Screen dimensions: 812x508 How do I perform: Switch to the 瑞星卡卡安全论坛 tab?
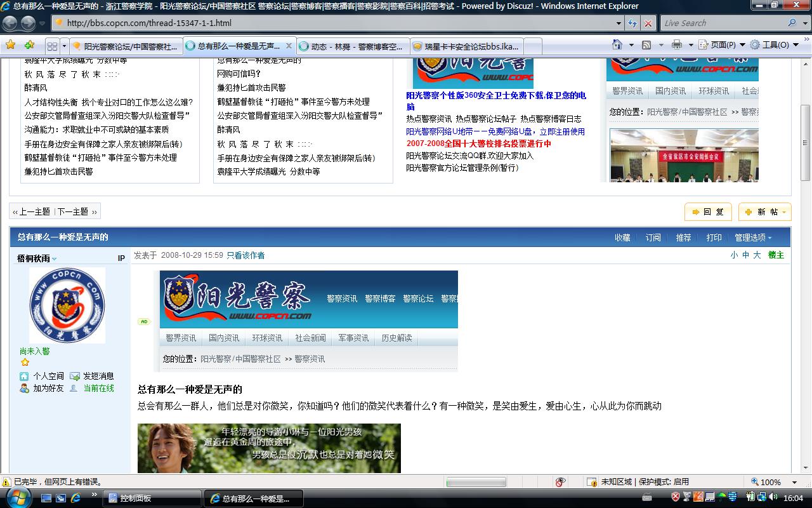466,46
